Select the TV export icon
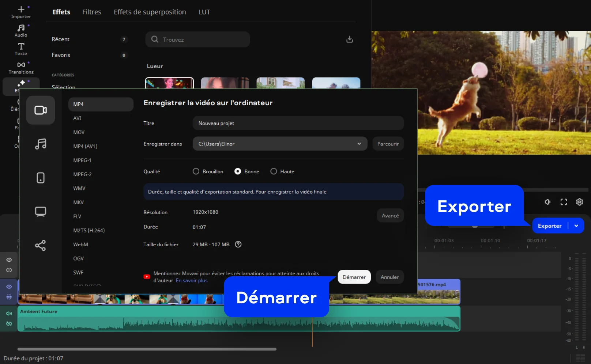The height and width of the screenshot is (364, 591). pos(41,212)
